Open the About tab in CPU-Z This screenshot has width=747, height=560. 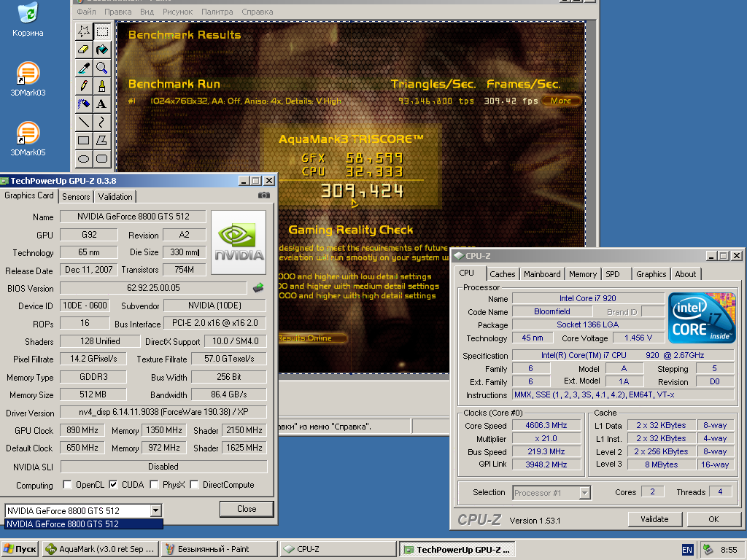tap(686, 274)
